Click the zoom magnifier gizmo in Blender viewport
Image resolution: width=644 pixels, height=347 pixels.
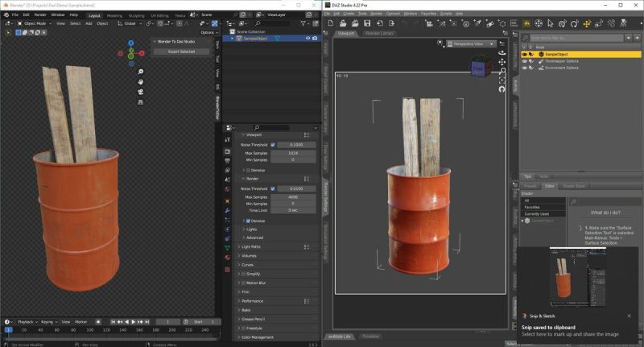[x=140, y=72]
